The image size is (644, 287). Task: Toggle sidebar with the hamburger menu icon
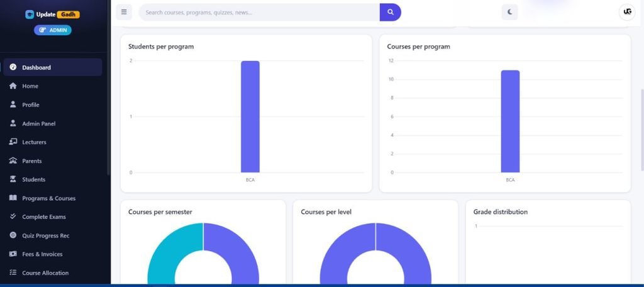click(124, 13)
